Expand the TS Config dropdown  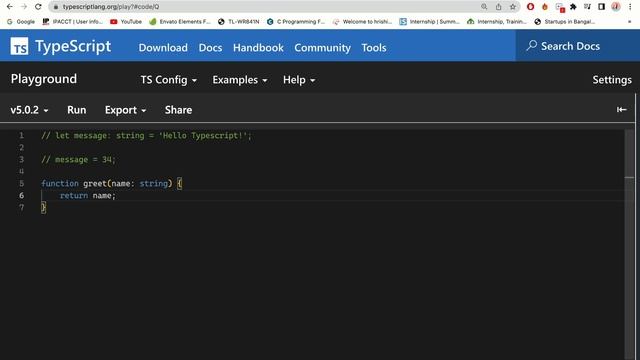[x=169, y=80]
